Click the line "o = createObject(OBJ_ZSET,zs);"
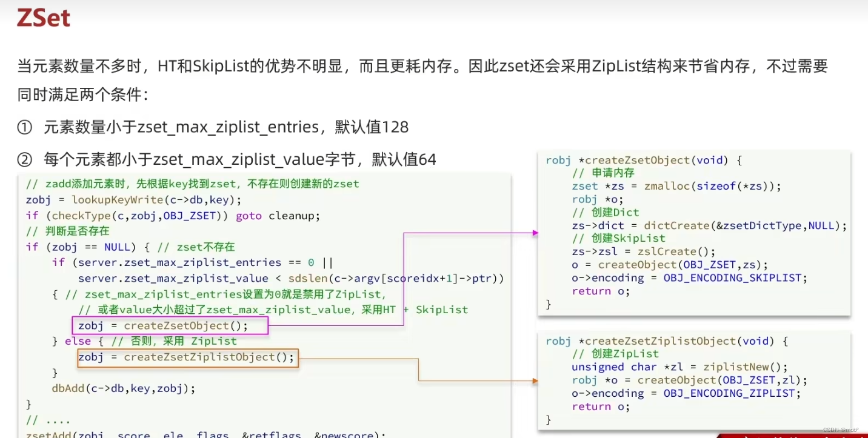 (x=670, y=265)
